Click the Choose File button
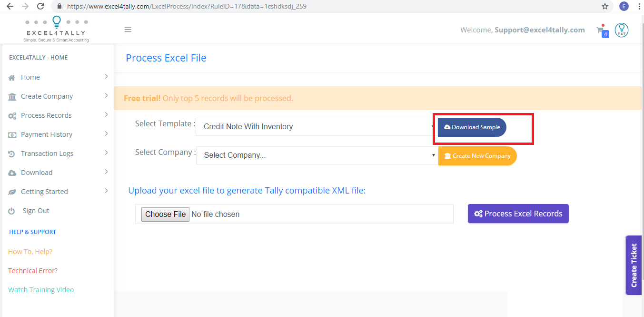644x317 pixels. pyautogui.click(x=166, y=214)
